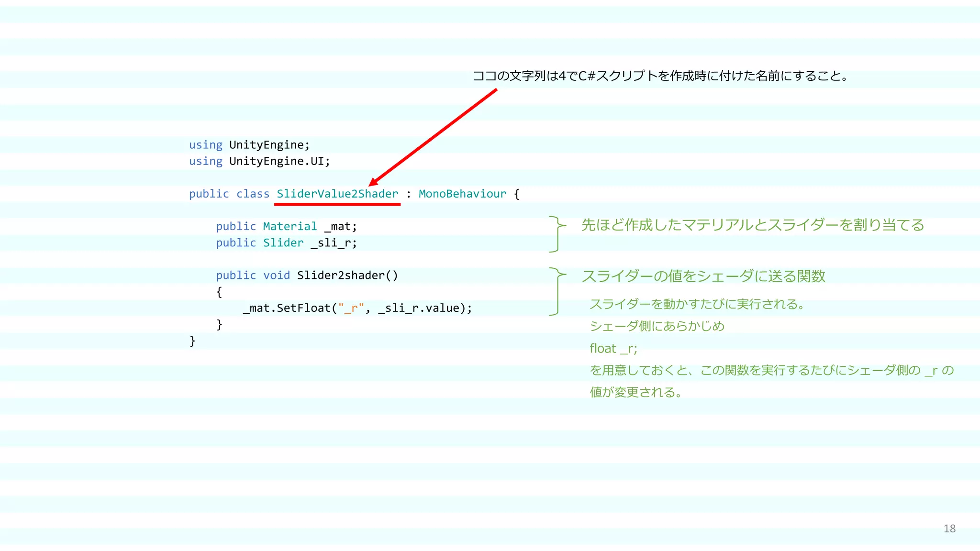Viewport: 980px width, 551px height.
Task: Click the line 'スライダーを動かすたびに実行される。'
Action: 699,304
